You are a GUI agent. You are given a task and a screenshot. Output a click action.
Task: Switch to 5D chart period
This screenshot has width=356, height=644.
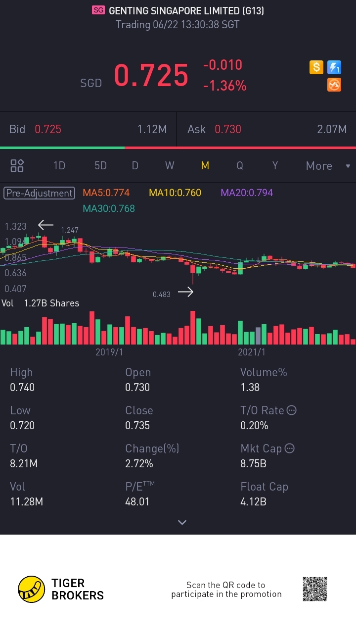100,166
